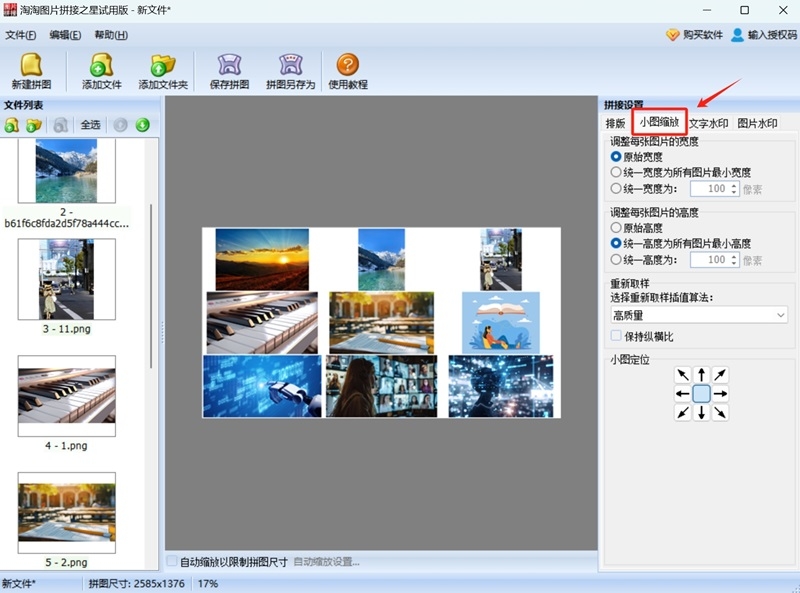
Task: Enable 自动缩放以限制拼图尺寸 checkbox
Action: [172, 561]
